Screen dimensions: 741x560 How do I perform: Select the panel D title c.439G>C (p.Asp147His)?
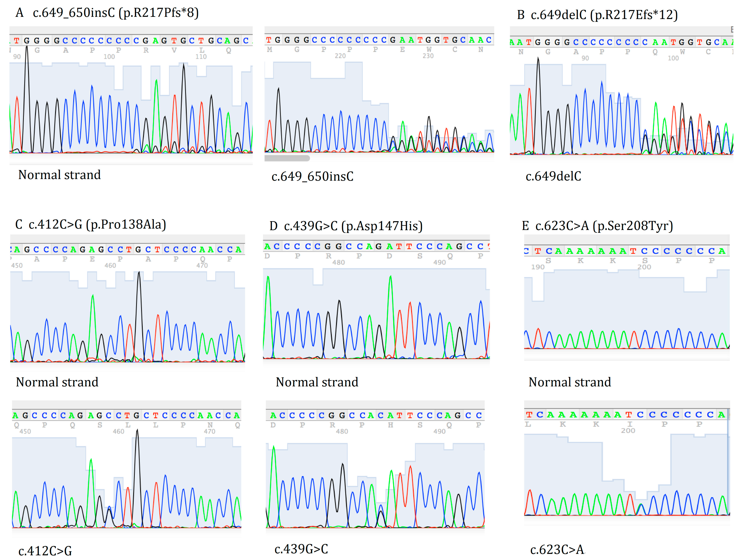[353, 226]
